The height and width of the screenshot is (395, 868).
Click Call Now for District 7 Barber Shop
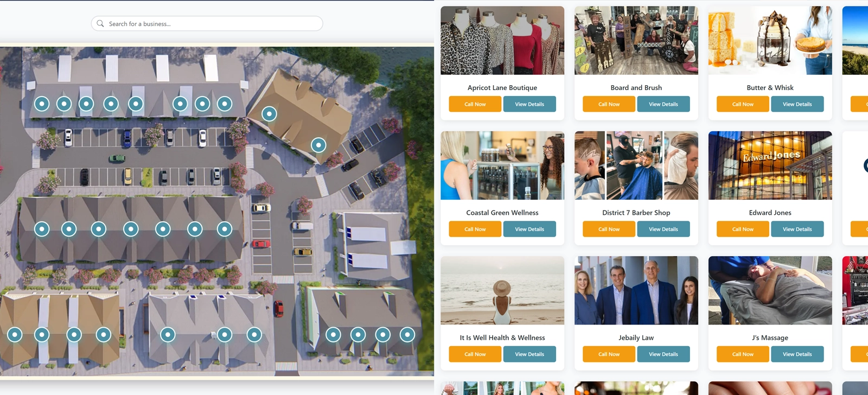click(x=609, y=229)
